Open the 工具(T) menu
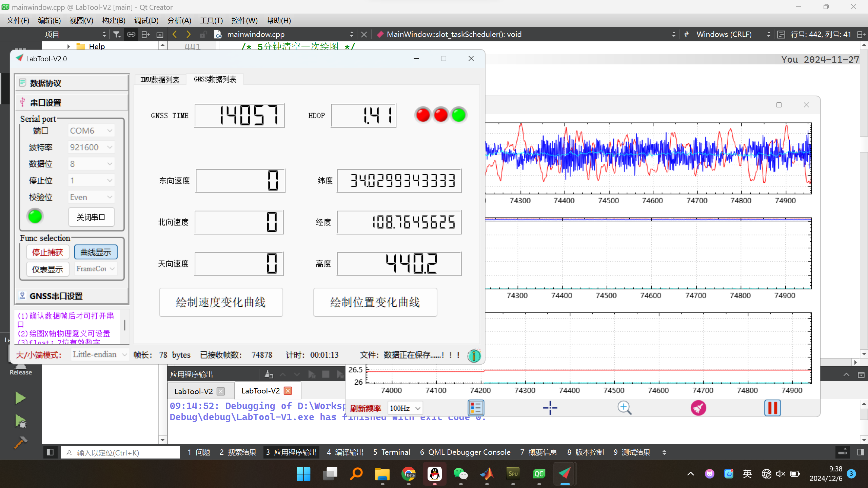868x488 pixels. pyautogui.click(x=211, y=20)
